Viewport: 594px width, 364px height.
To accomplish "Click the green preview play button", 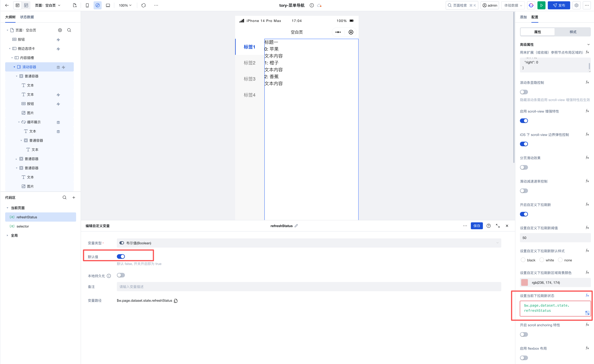I will pos(541,5).
